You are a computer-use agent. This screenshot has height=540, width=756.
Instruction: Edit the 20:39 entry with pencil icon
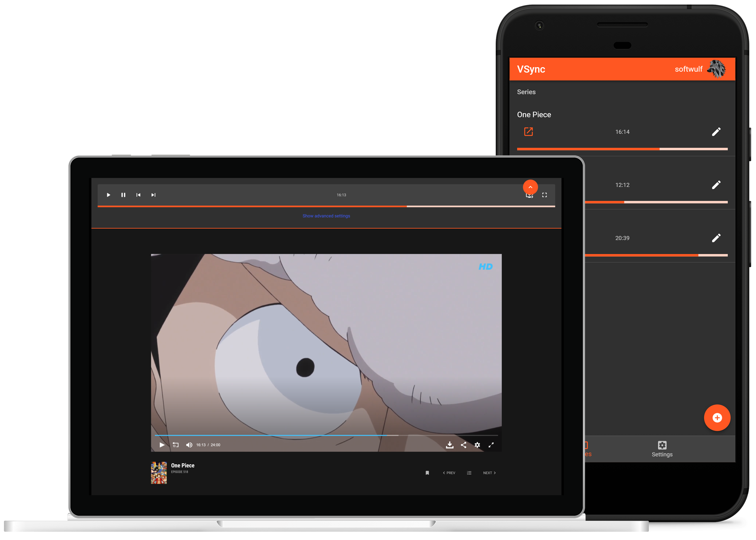coord(716,238)
